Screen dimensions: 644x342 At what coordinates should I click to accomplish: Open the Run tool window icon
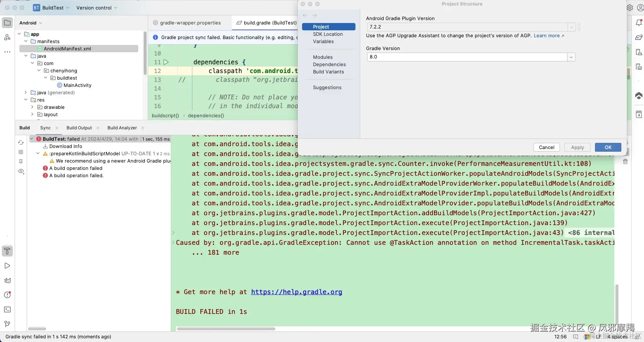(7, 266)
